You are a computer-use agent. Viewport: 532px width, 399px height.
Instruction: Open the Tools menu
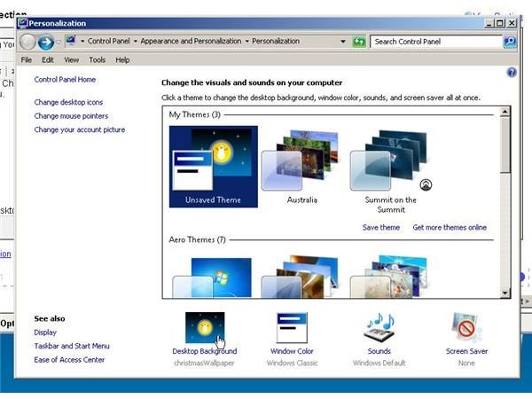tap(97, 60)
